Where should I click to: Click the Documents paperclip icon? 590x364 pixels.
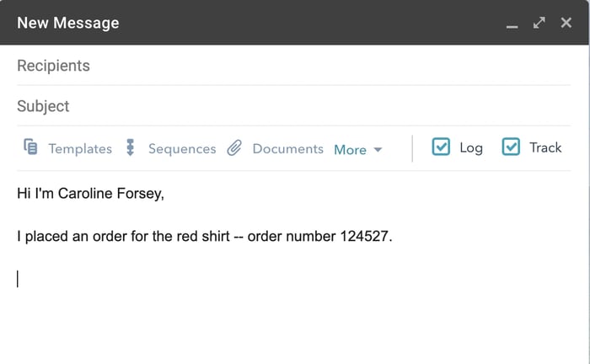234,148
